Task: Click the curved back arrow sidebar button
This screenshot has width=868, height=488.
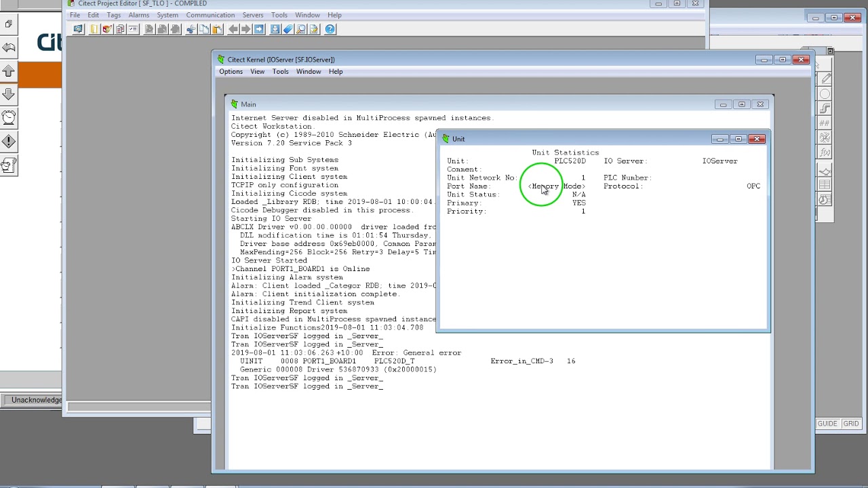Action: click(x=9, y=47)
